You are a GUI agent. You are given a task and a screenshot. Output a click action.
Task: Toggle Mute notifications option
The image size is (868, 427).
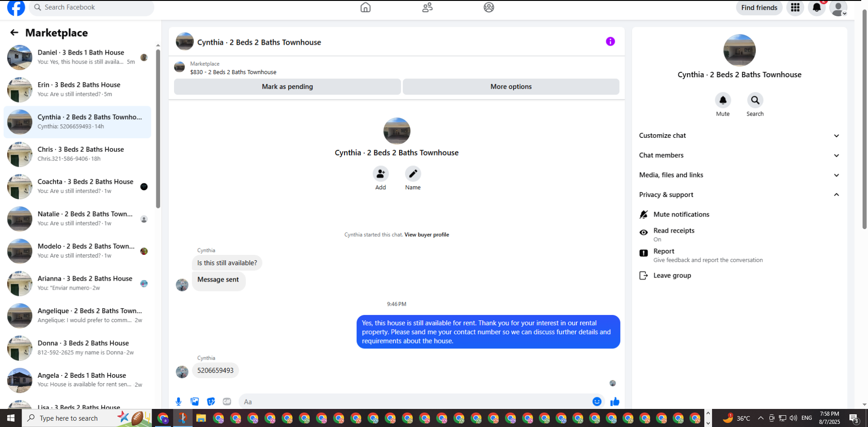[740, 215]
